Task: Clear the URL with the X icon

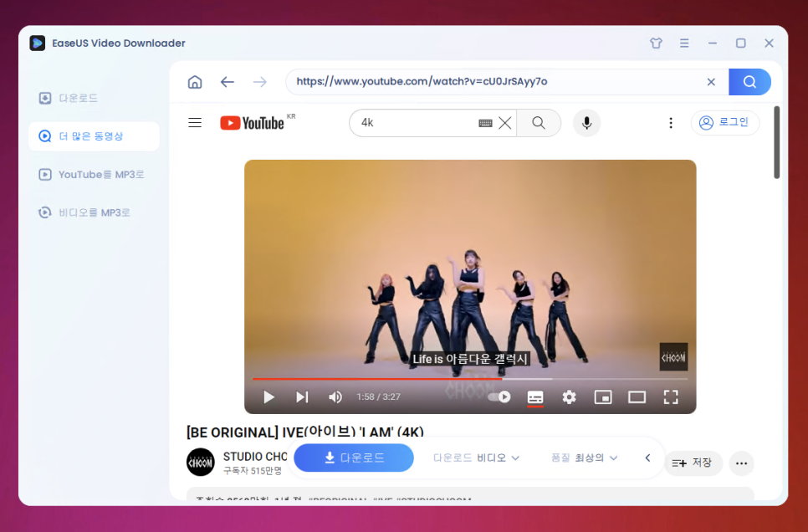Action: tap(711, 82)
